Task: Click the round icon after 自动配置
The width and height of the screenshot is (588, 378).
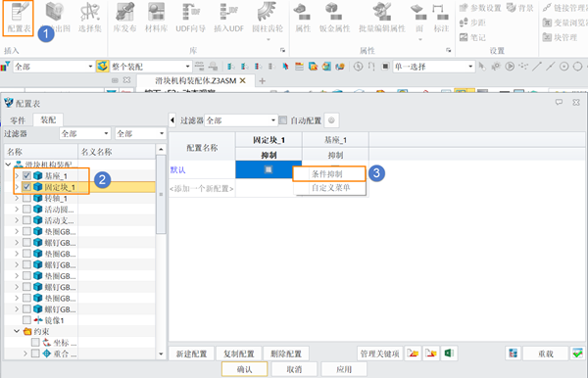Action: point(331,120)
